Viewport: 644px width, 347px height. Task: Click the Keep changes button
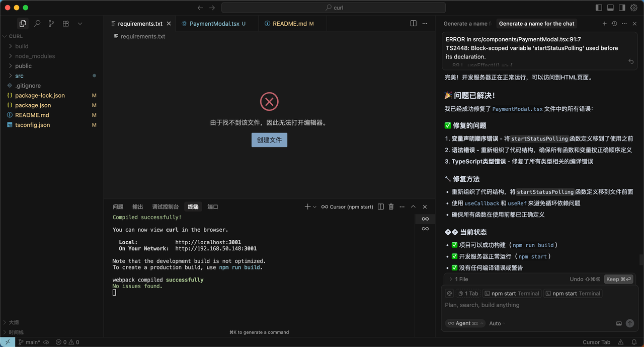[x=618, y=279]
